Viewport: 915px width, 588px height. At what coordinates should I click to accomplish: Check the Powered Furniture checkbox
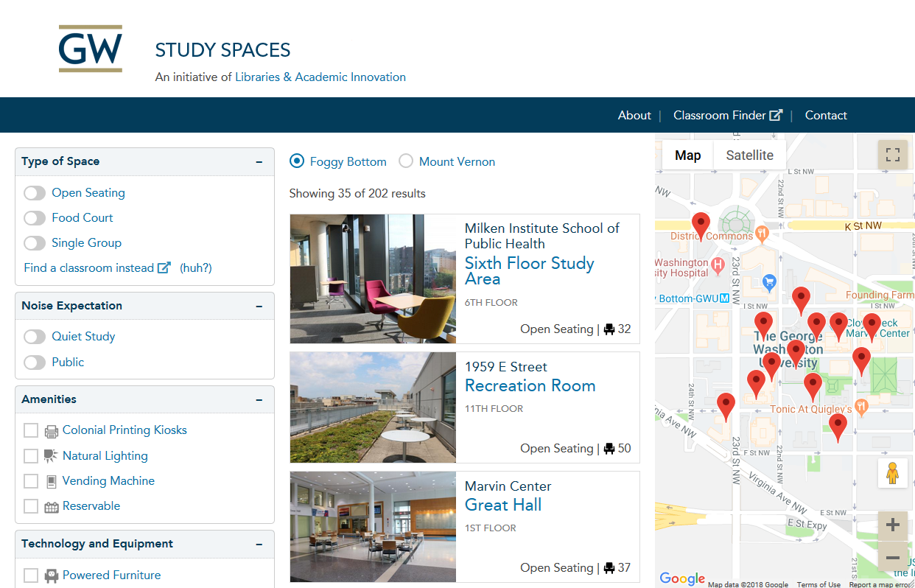click(x=31, y=575)
